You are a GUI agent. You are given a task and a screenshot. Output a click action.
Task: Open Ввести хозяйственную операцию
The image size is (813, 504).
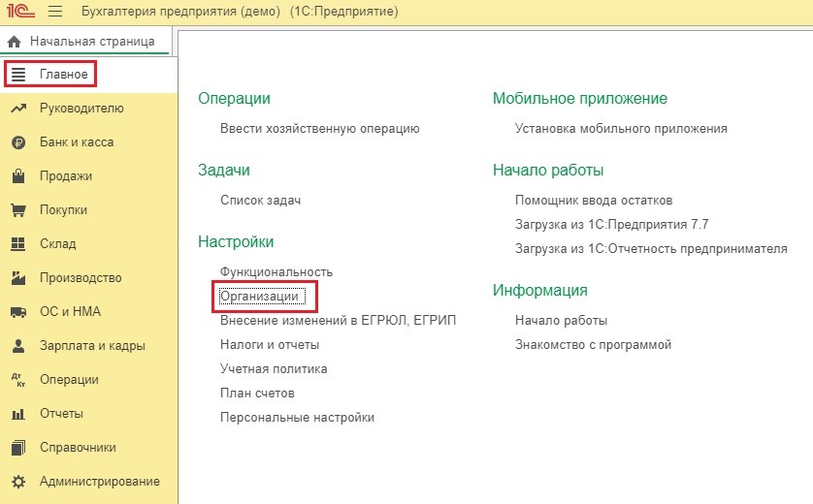pyautogui.click(x=319, y=128)
